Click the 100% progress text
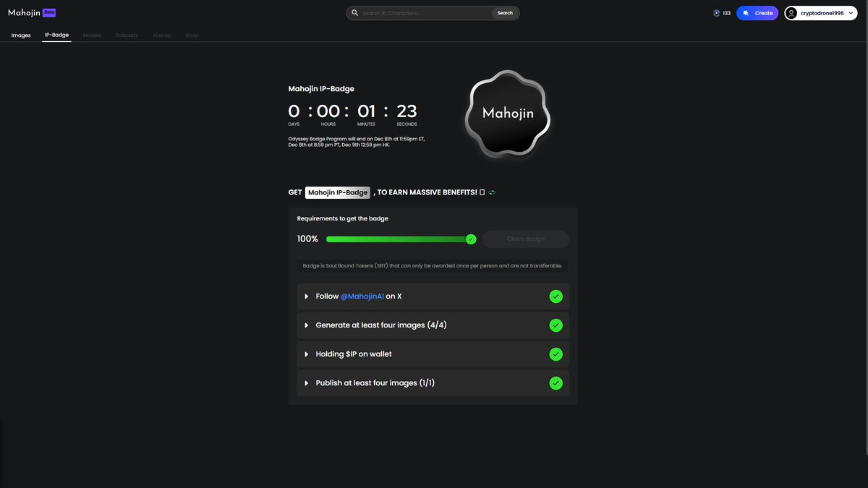The height and width of the screenshot is (488, 868). [307, 239]
